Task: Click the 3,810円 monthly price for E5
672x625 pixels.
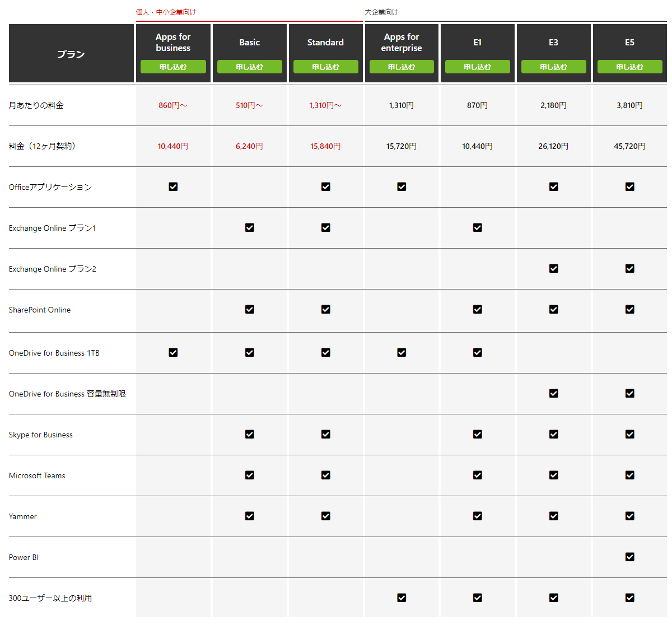Action: click(x=630, y=105)
